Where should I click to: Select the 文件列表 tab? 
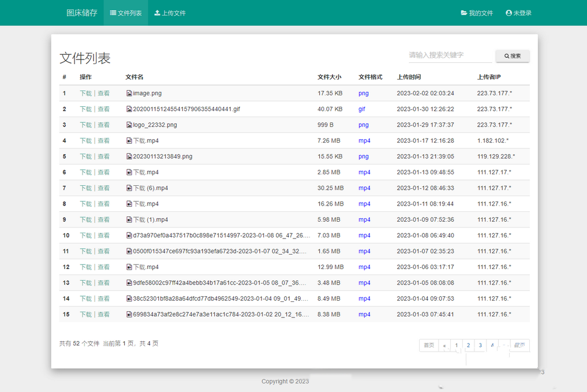125,12
